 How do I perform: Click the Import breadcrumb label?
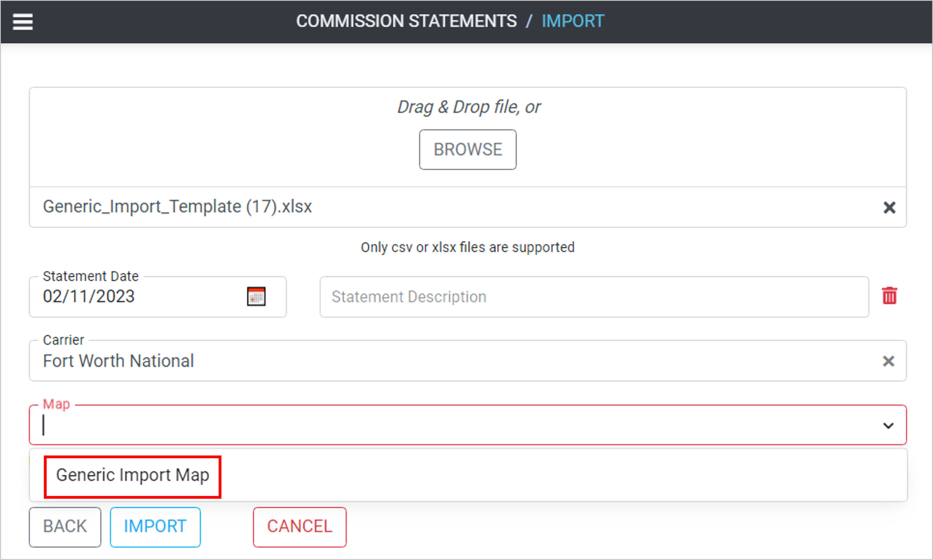(x=572, y=21)
